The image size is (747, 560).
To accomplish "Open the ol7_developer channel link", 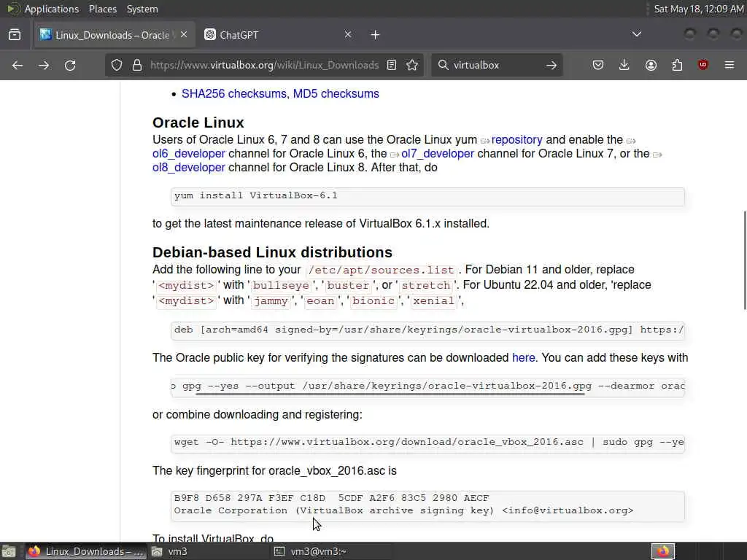I will (438, 154).
